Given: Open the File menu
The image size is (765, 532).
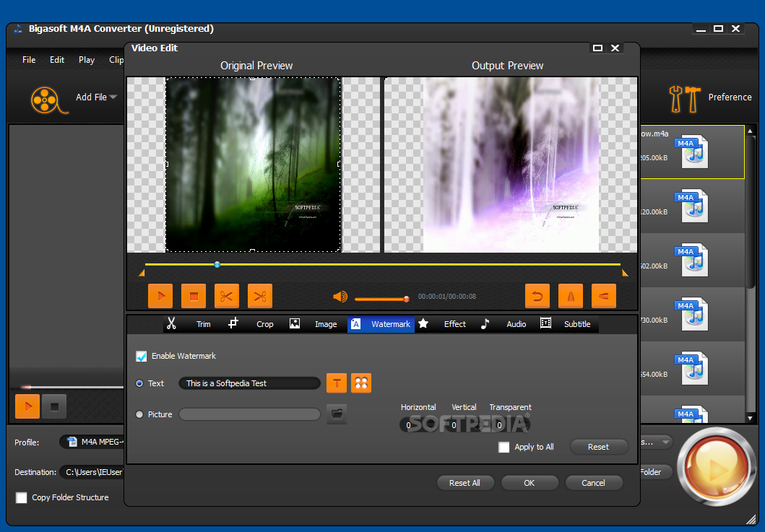Looking at the screenshot, I should coord(29,59).
